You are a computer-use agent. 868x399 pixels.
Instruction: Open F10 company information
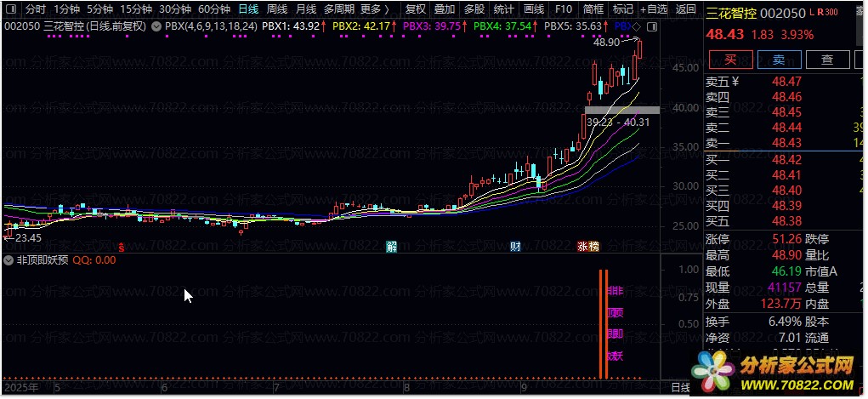(x=564, y=9)
